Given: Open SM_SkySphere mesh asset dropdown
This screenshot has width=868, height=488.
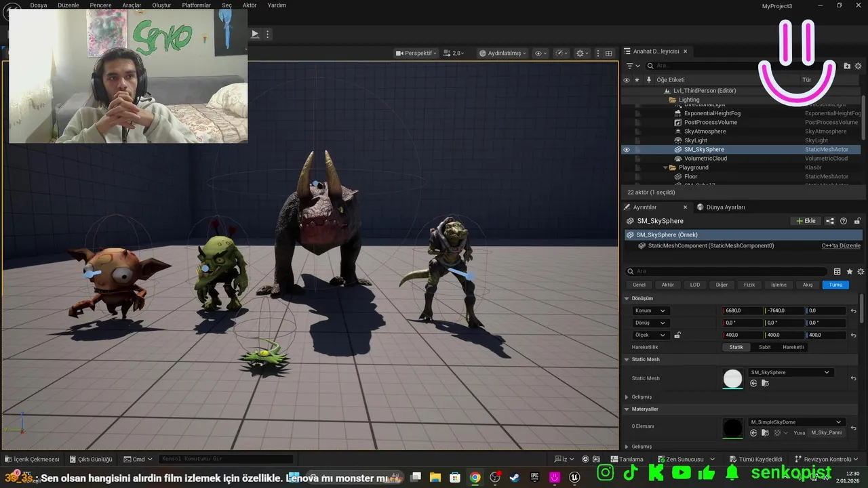Looking at the screenshot, I should point(791,372).
